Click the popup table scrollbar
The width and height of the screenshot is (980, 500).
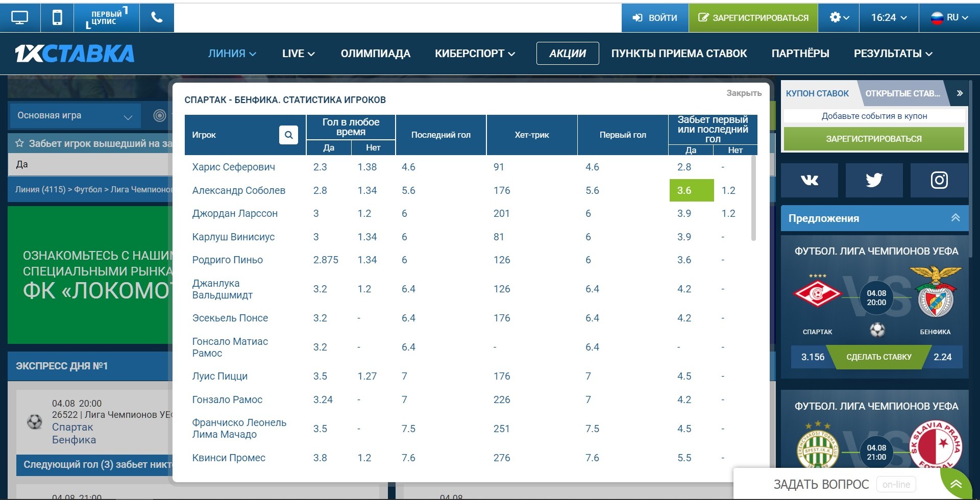point(753,198)
